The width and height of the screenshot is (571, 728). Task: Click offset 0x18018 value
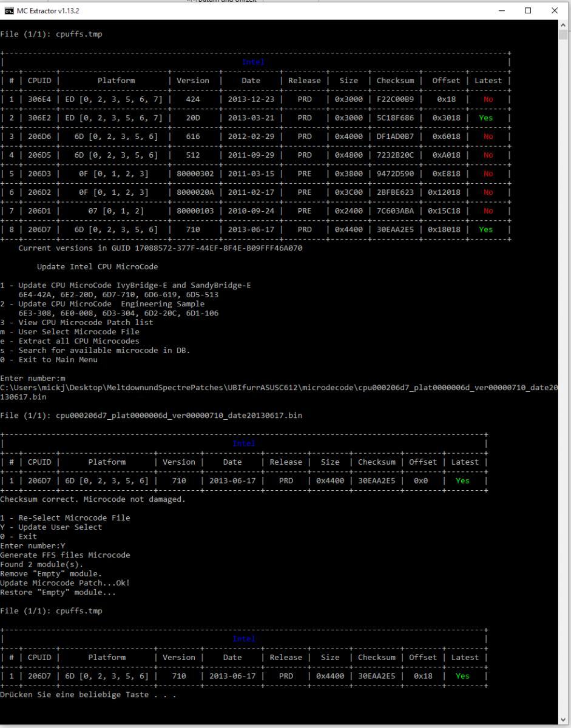(446, 229)
